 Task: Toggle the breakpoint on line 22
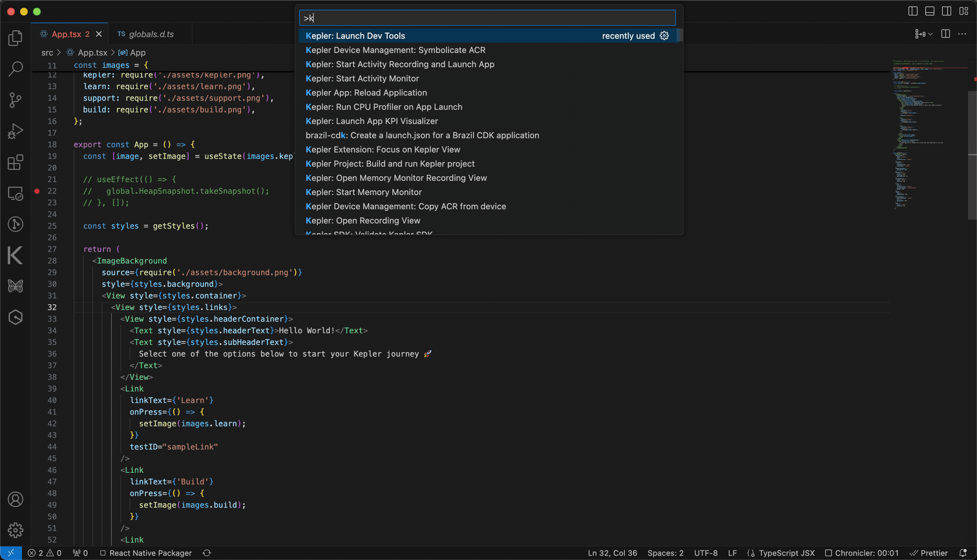(37, 191)
